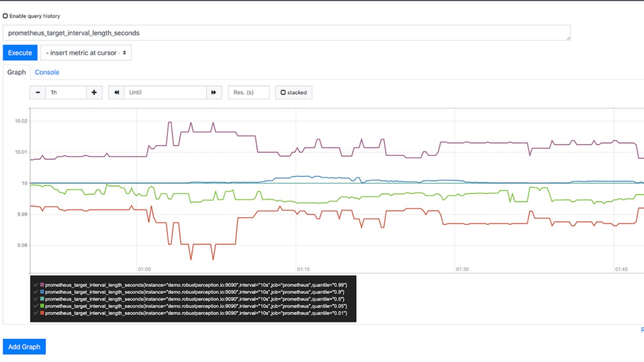Enable the query history checkbox

[x=6, y=16]
